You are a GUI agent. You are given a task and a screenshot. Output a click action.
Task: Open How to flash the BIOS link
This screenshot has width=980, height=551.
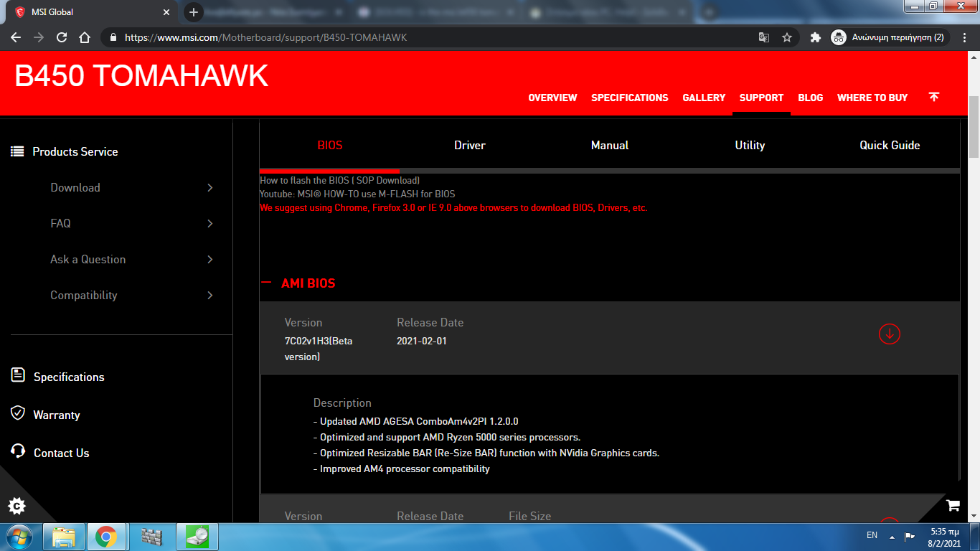pos(339,180)
